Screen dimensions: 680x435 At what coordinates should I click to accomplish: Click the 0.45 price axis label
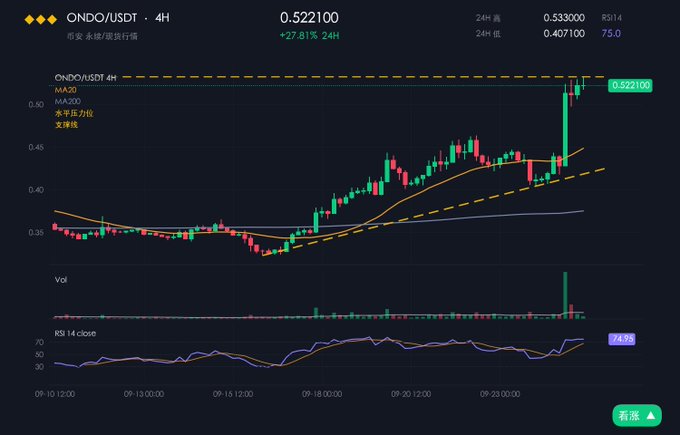pyautogui.click(x=36, y=147)
